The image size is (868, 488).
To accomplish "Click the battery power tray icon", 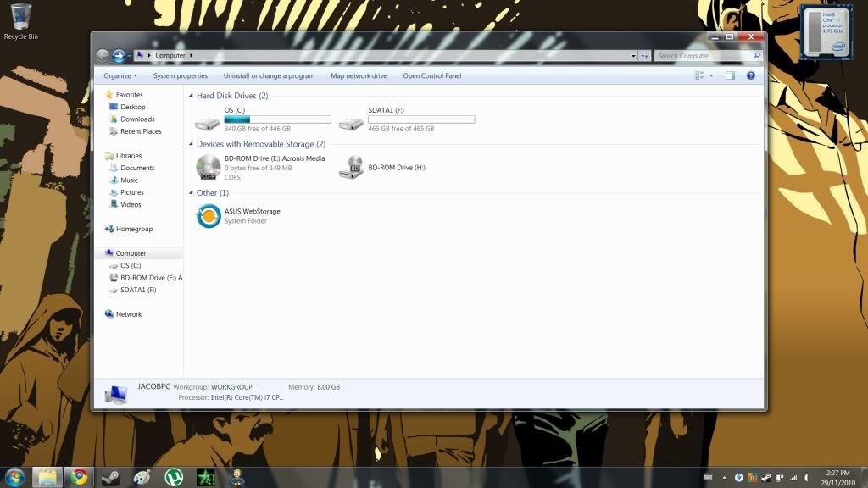I will point(780,478).
